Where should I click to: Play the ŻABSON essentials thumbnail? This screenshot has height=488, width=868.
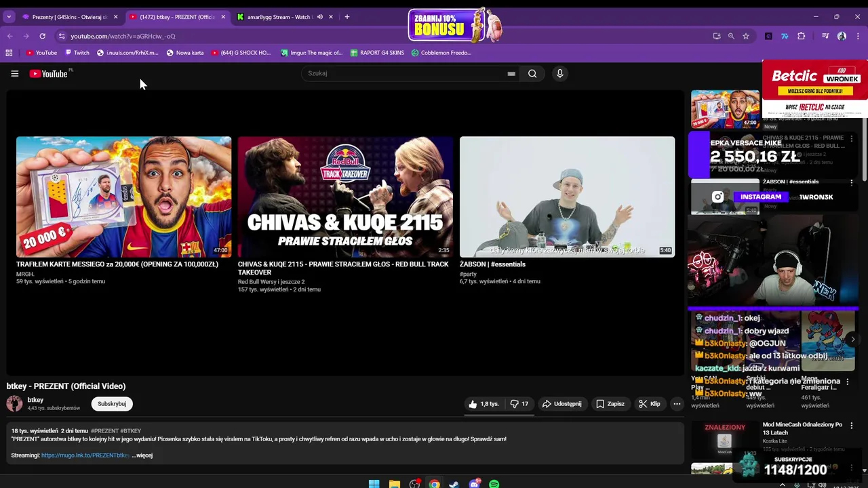click(567, 197)
